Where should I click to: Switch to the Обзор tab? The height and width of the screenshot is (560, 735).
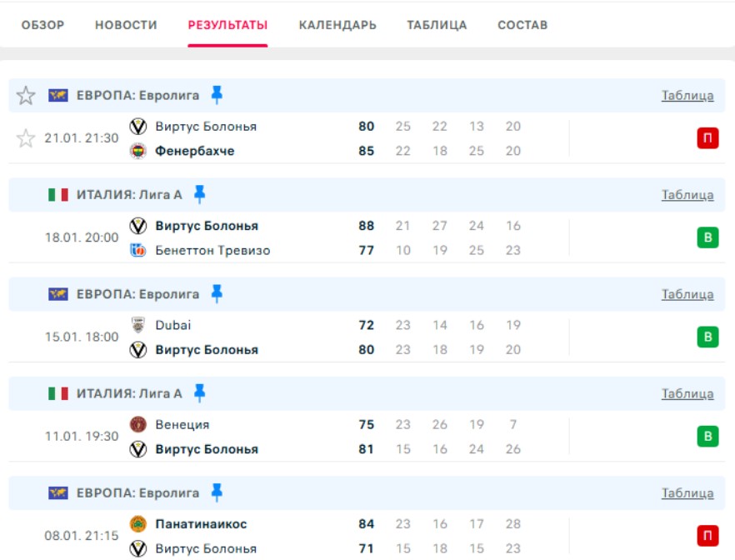click(x=42, y=25)
